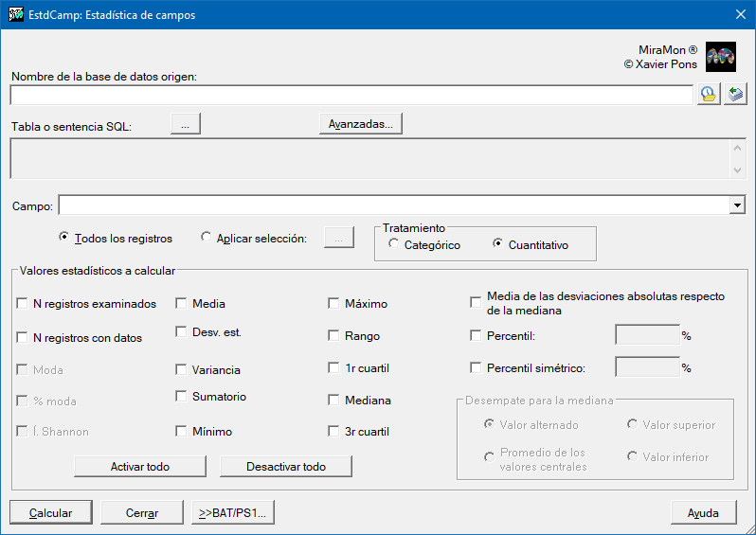756x535 pixels.
Task: Click the database origin name input field
Action: click(351, 95)
